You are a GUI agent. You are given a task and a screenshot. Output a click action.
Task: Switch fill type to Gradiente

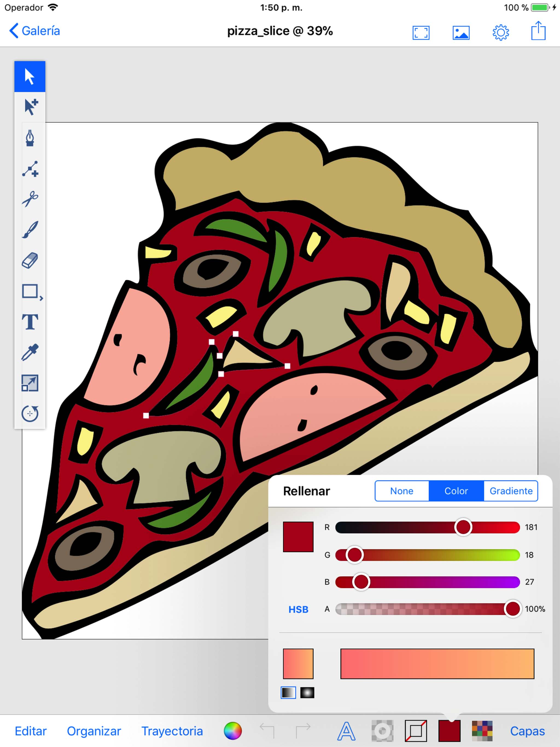[x=511, y=491]
